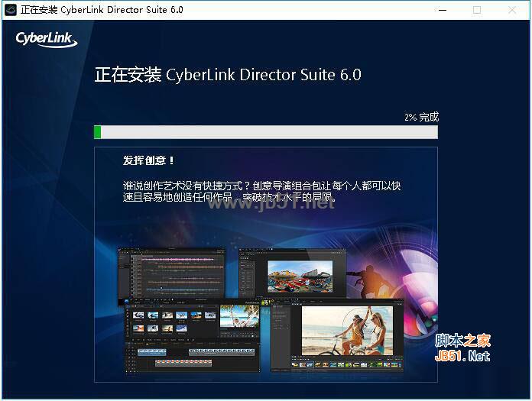Click the audio waveform editor screenshot thumbnail
The height and width of the screenshot is (401, 532).
172,273
